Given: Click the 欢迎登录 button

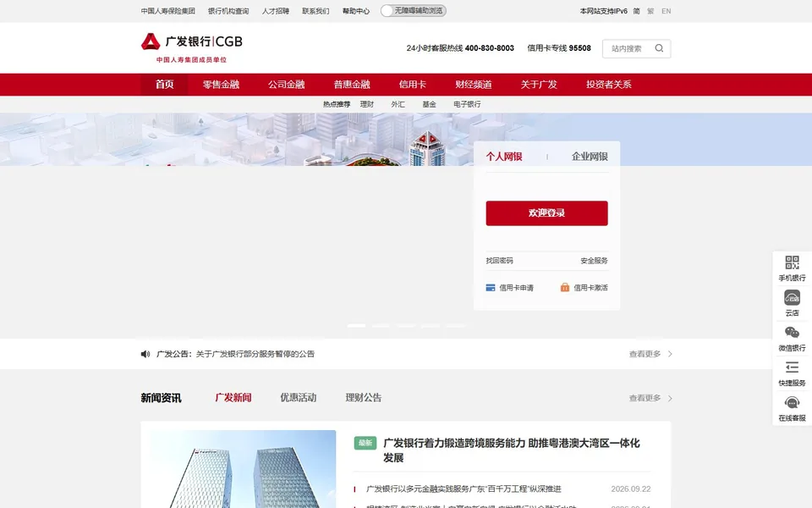Looking at the screenshot, I should click(547, 213).
